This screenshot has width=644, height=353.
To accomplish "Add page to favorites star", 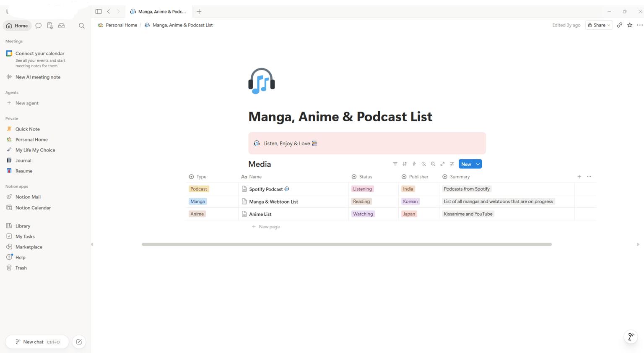I will tap(630, 25).
